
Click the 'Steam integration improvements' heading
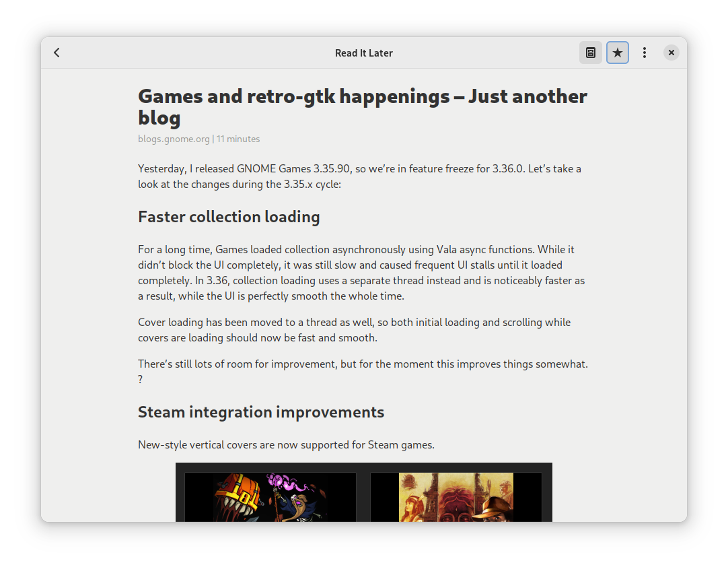point(261,412)
